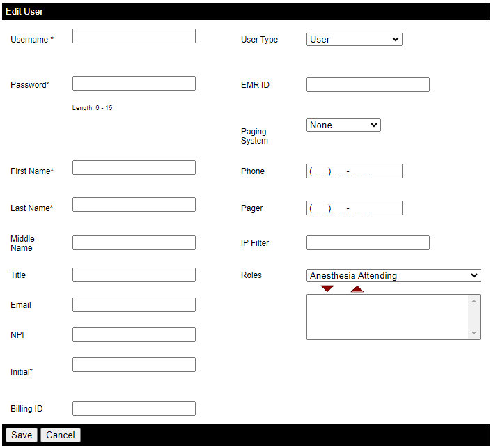This screenshot has width=491, height=448.
Task: Select the Middle Name text box
Action: (x=134, y=242)
